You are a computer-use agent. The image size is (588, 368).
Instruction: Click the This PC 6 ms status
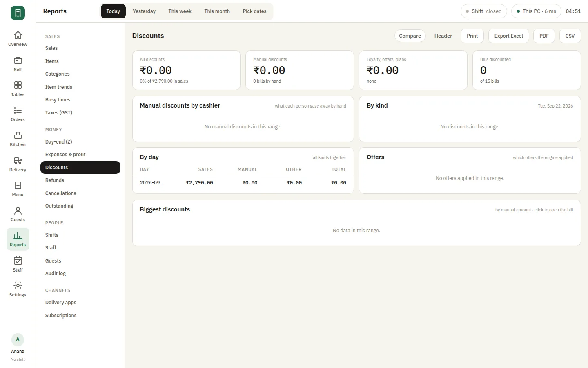[x=536, y=11]
